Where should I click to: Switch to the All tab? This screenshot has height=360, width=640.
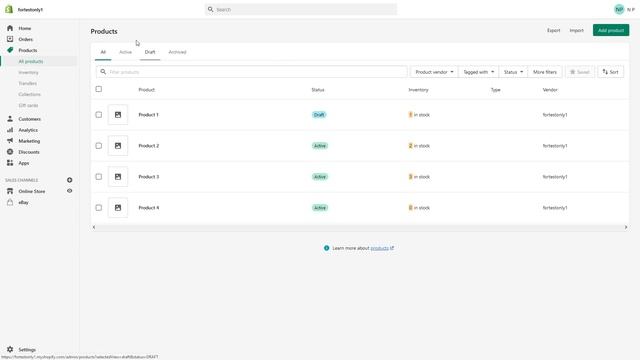tap(103, 52)
